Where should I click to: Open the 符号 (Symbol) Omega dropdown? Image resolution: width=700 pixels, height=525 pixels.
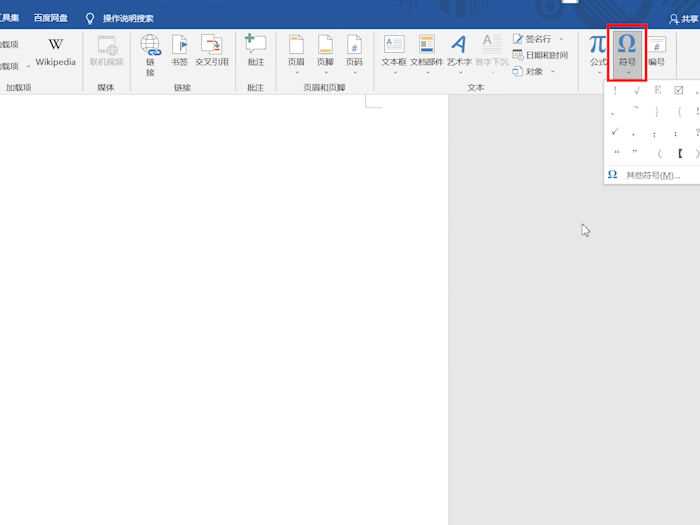[627, 52]
